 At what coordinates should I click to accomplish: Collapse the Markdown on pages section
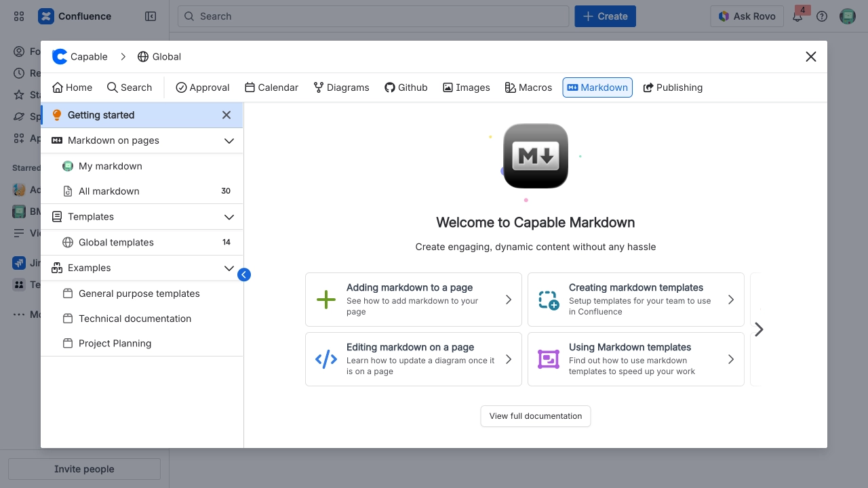coord(229,141)
